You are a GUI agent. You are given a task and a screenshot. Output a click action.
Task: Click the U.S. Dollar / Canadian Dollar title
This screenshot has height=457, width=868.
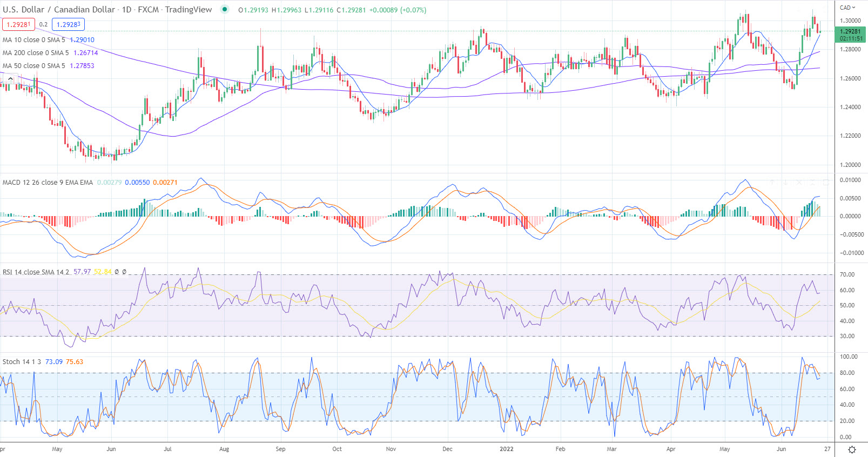pyautogui.click(x=59, y=10)
